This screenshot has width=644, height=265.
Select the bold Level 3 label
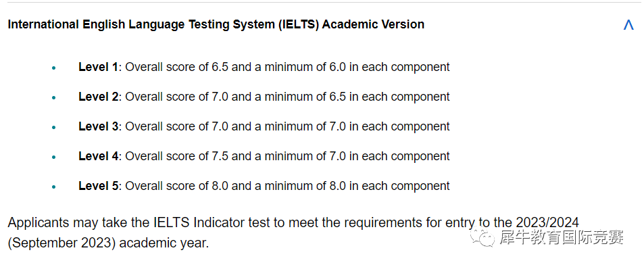click(98, 126)
